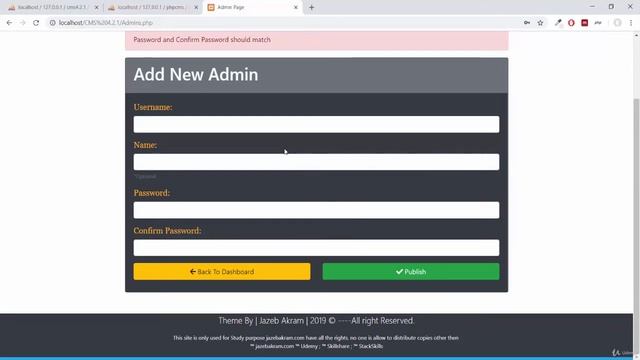Click the Password: label
The image size is (640, 360).
[152, 193]
